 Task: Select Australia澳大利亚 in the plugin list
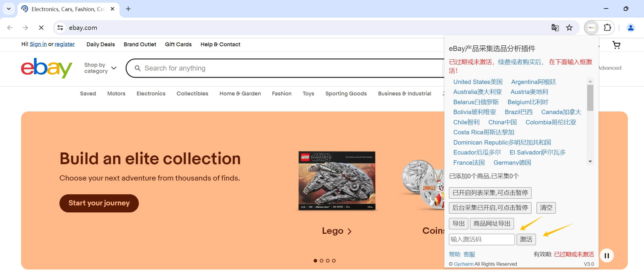coord(477,92)
